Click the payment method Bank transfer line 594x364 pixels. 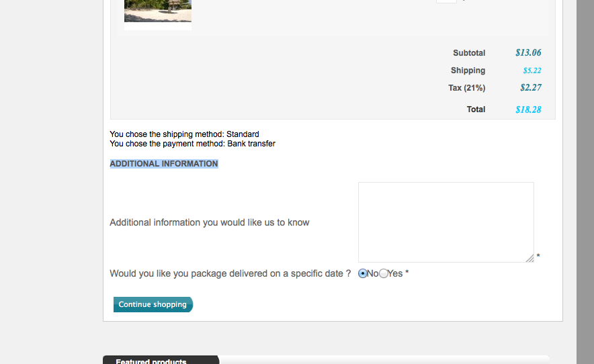coord(192,144)
